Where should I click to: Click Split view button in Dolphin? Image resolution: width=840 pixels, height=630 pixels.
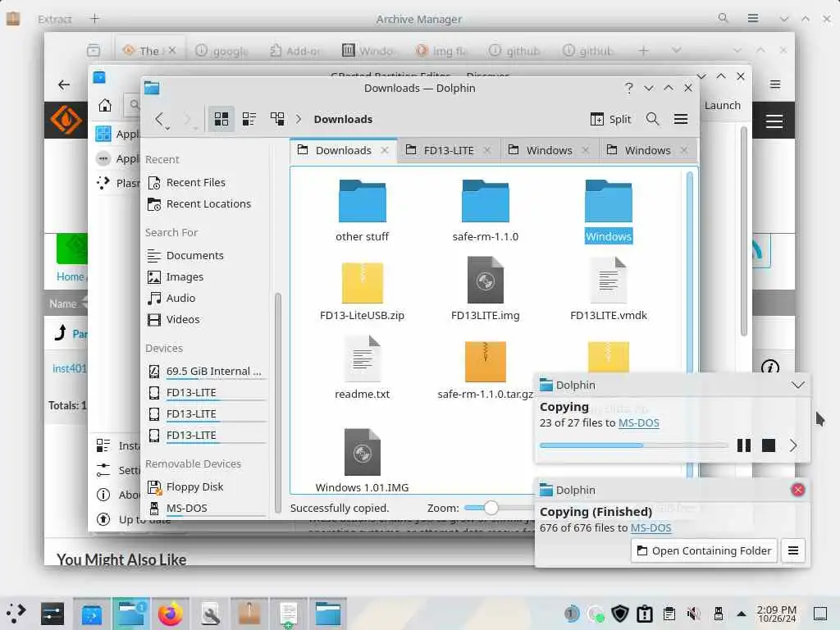click(x=610, y=119)
